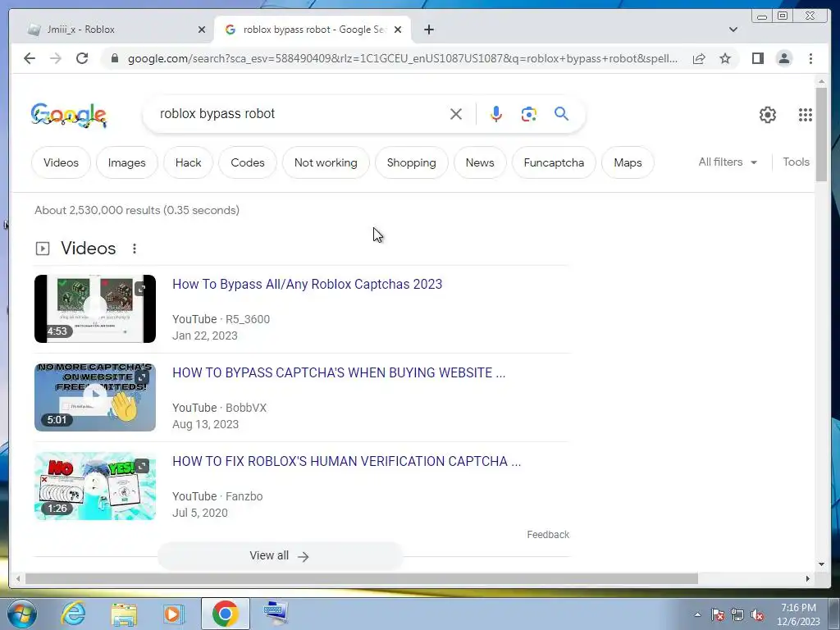Image resolution: width=840 pixels, height=630 pixels.
Task: Launch Internet Explorer from taskbar
Action: click(73, 614)
